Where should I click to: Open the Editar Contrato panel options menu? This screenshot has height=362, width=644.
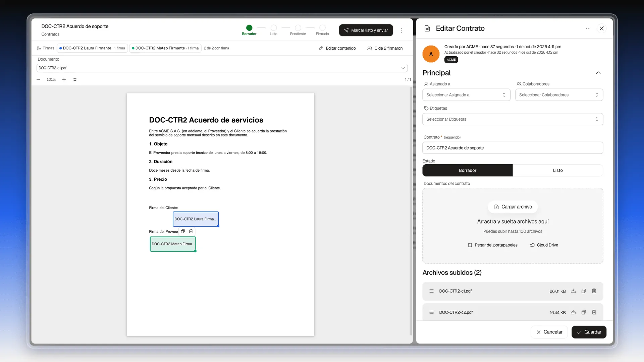point(588,28)
